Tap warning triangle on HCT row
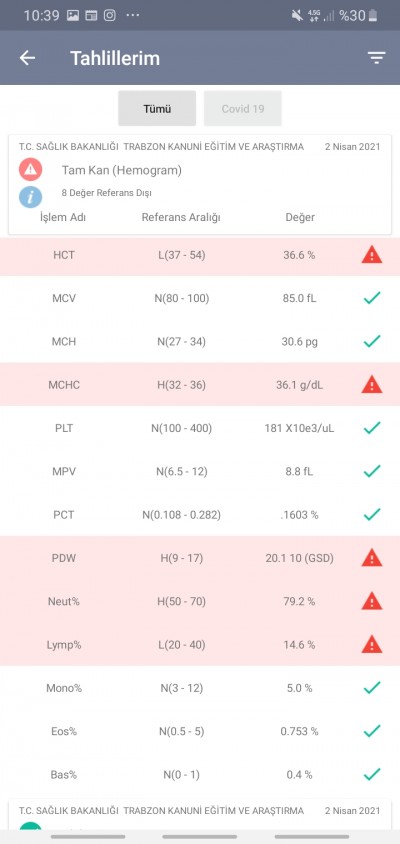This screenshot has height=844, width=400. pyautogui.click(x=371, y=255)
